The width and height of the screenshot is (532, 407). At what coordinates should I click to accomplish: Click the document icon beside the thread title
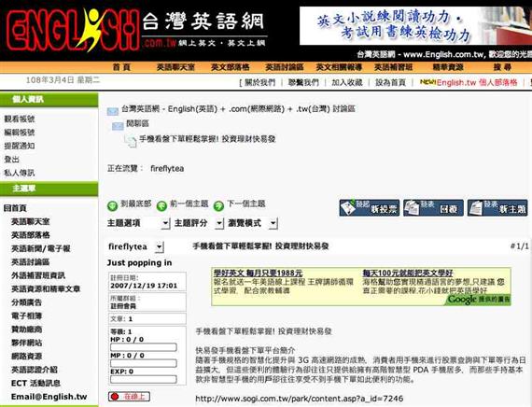[131, 141]
